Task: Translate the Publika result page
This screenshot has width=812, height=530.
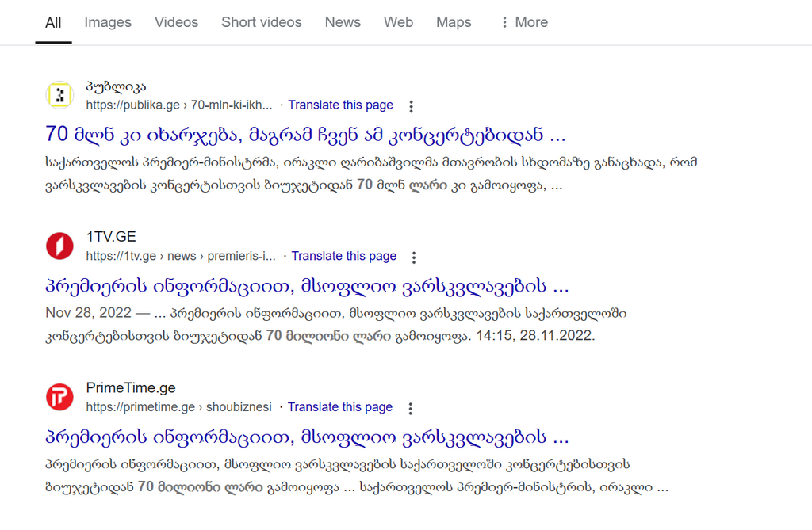Action: click(x=341, y=105)
